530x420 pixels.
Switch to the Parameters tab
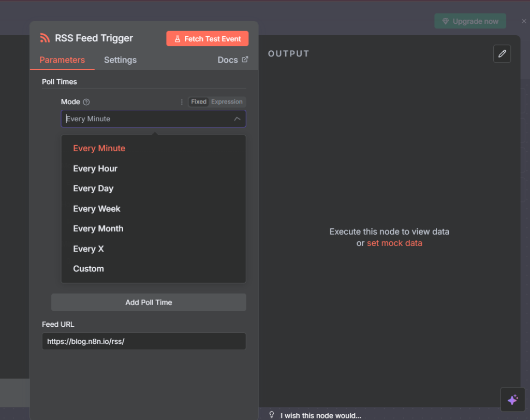point(62,60)
